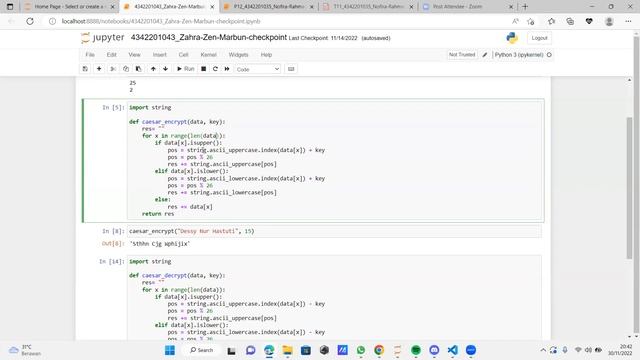Click the Last Checkpoint 11/14/2022 text
Image resolution: width=640 pixels, height=360 pixels.
(323, 38)
